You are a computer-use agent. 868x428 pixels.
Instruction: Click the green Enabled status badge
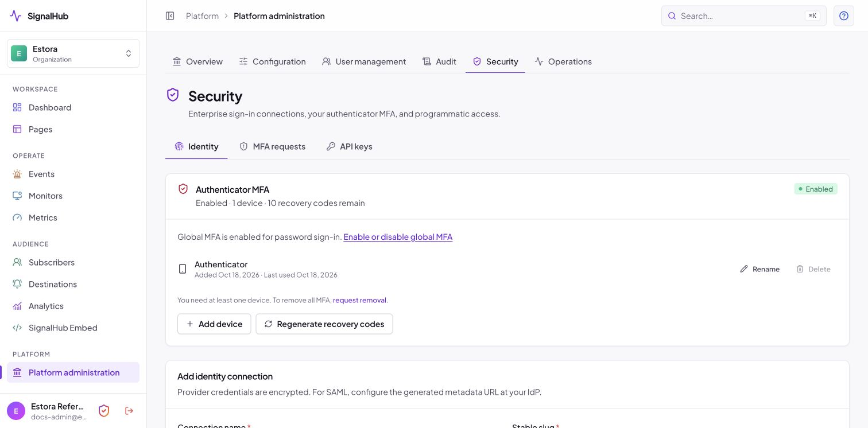pos(816,189)
